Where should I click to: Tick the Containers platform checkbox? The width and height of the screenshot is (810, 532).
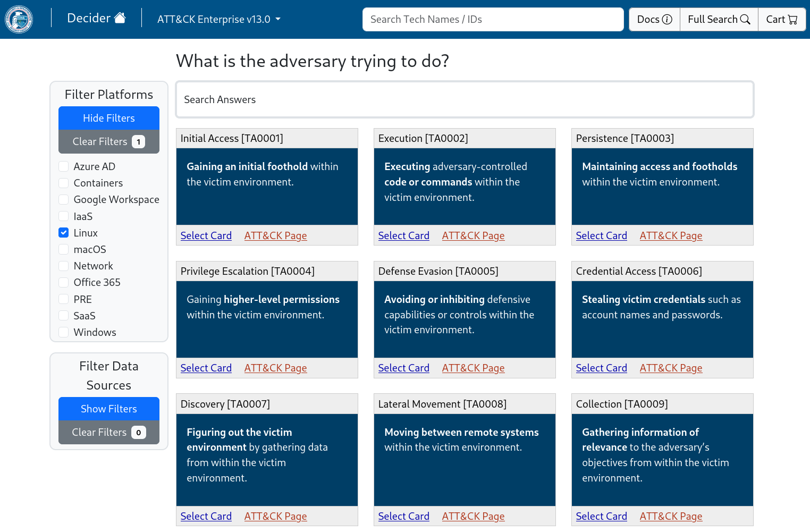point(64,183)
